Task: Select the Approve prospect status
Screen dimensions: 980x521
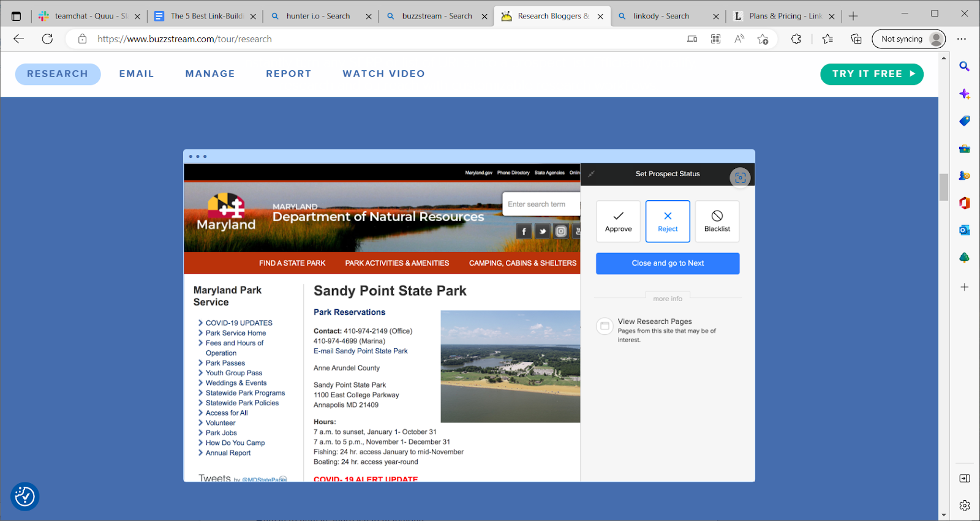Action: click(618, 222)
